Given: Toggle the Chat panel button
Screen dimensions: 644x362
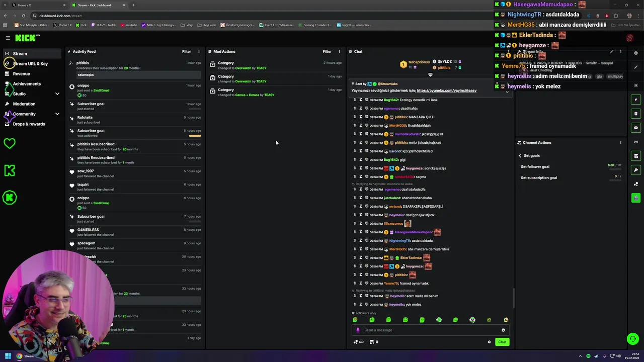Looking at the screenshot, I should 636,128.
